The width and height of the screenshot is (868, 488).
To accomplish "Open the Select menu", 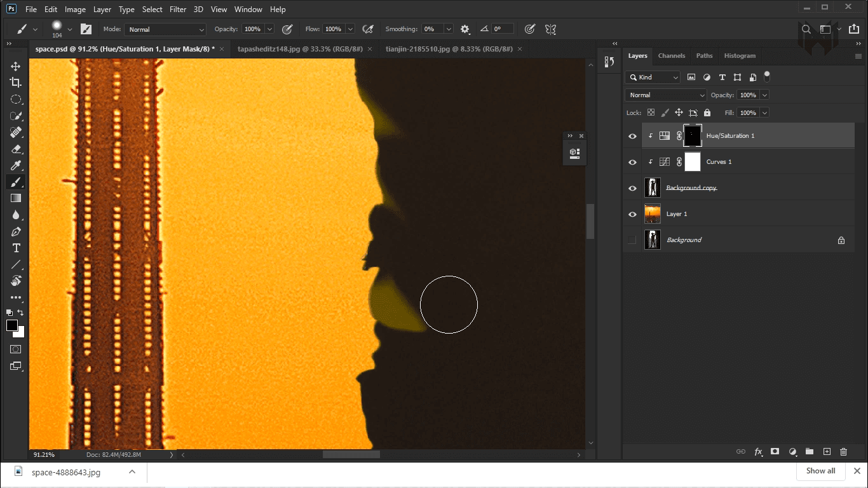I will 153,10.
